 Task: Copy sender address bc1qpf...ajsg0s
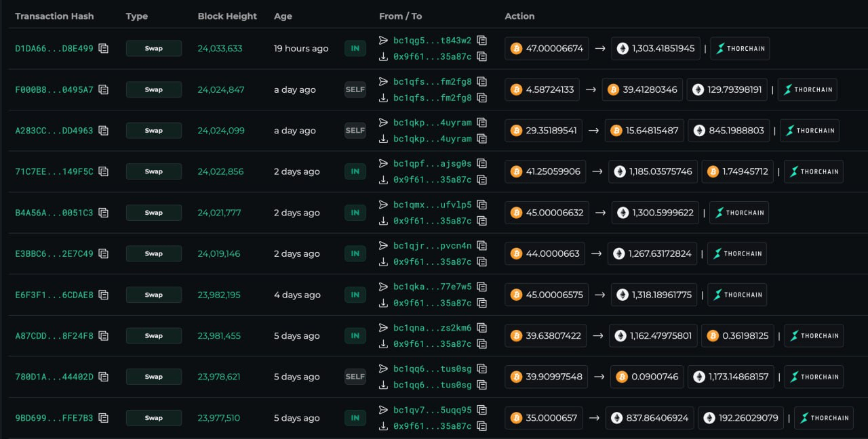pos(481,163)
